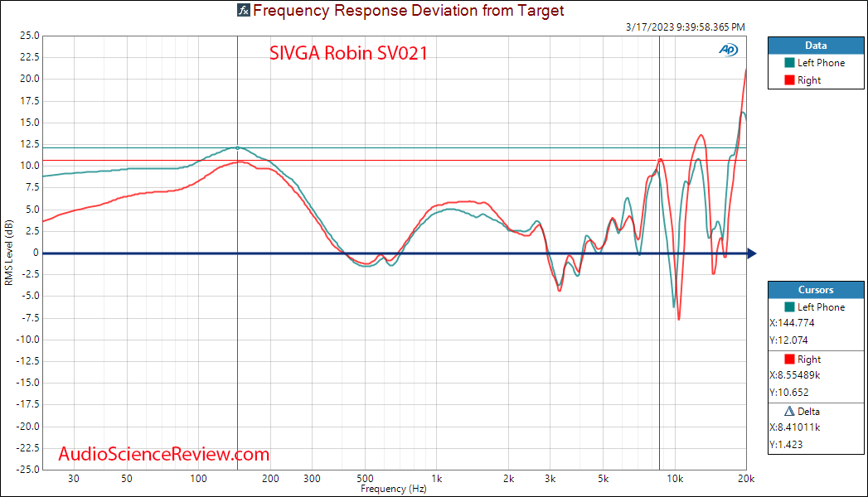Viewport: 868px width, 497px height.
Task: Select the Right label in Data legend
Action: [809, 80]
